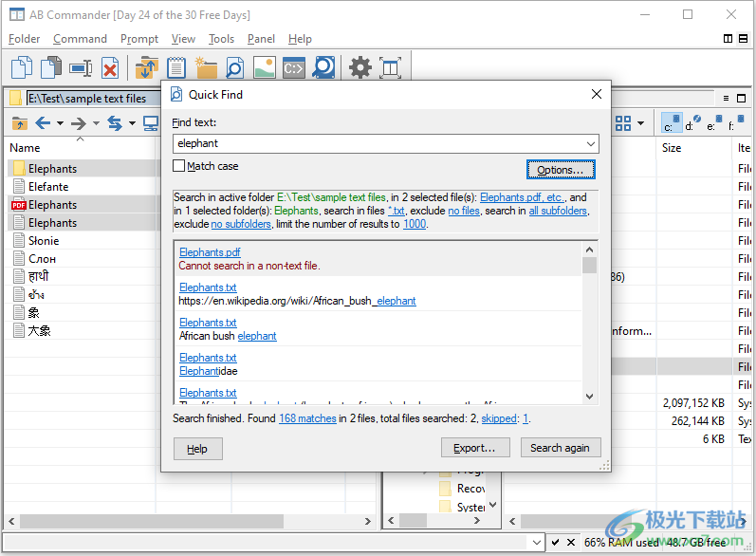The width and height of the screenshot is (756, 556).
Task: Click the Rename toolbar icon
Action: (81, 68)
